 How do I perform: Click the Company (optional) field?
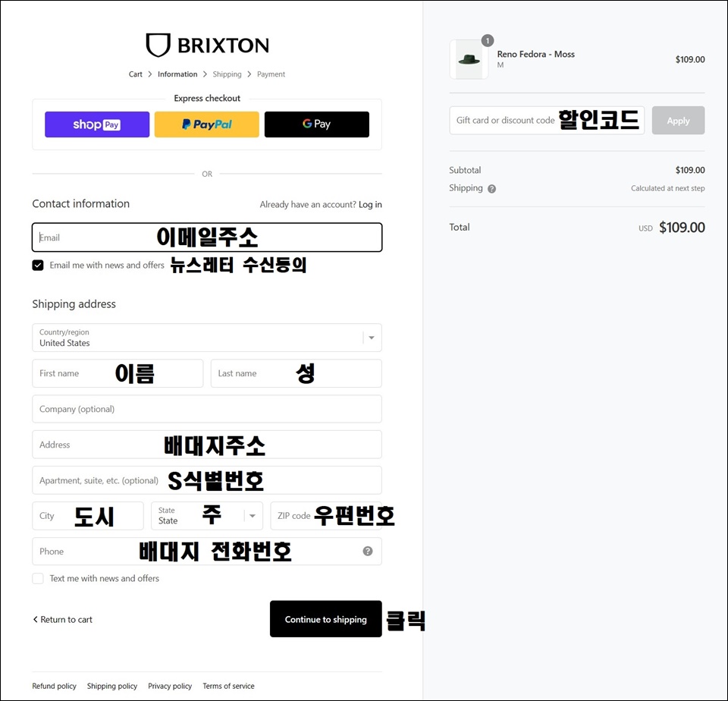coord(207,409)
